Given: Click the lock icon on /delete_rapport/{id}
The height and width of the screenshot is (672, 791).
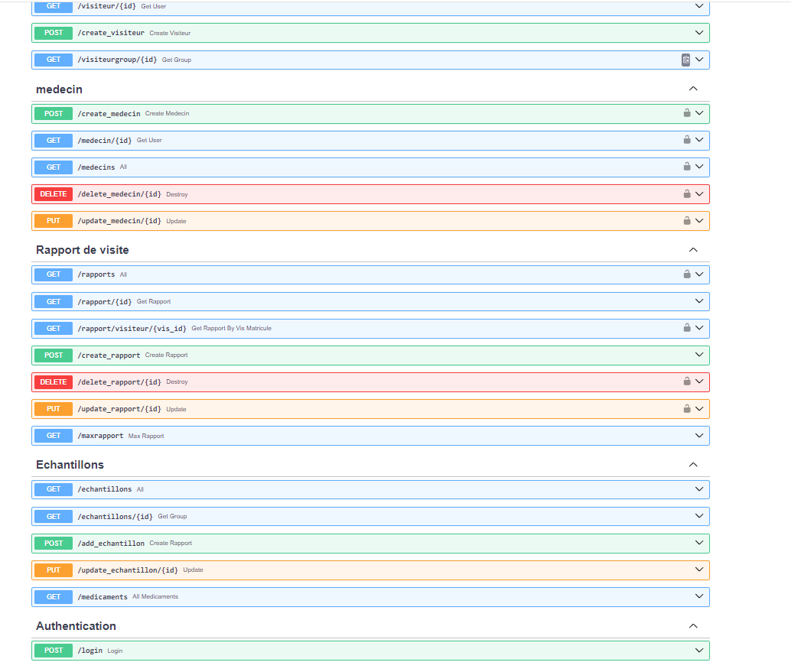Looking at the screenshot, I should [x=687, y=381].
